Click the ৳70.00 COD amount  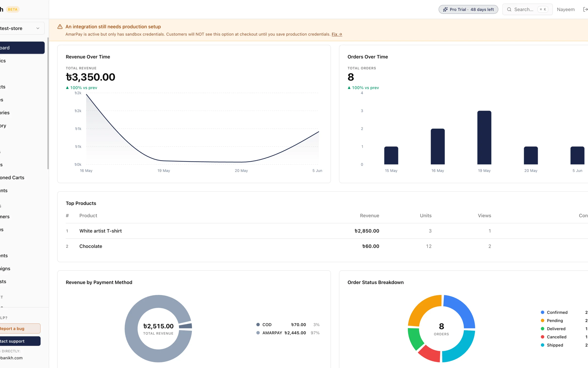pos(298,324)
